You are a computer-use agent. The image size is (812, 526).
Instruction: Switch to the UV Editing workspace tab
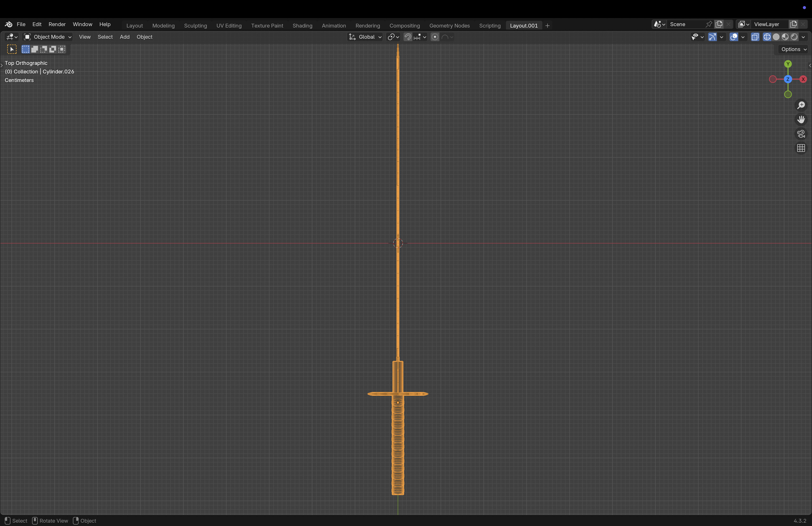[229, 26]
